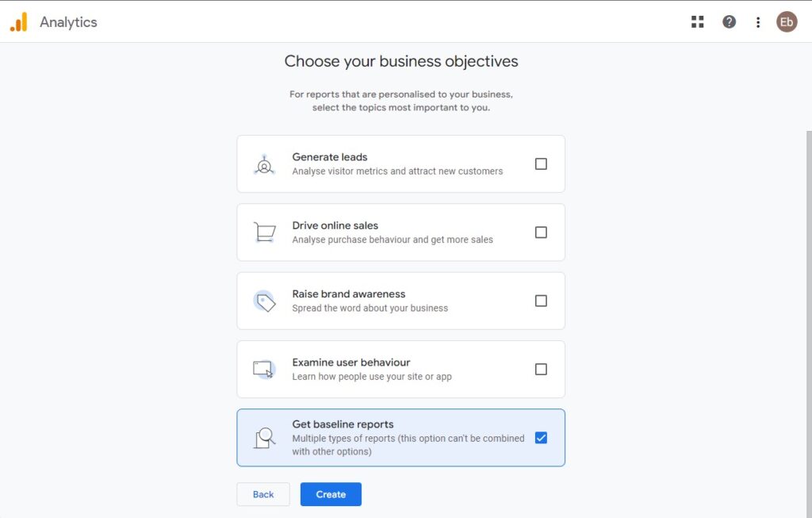
Task: Click the Google Analytics logo
Action: (17, 21)
